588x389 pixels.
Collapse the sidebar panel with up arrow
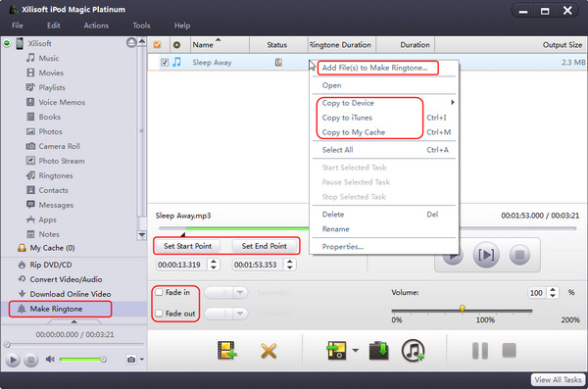pos(74,321)
